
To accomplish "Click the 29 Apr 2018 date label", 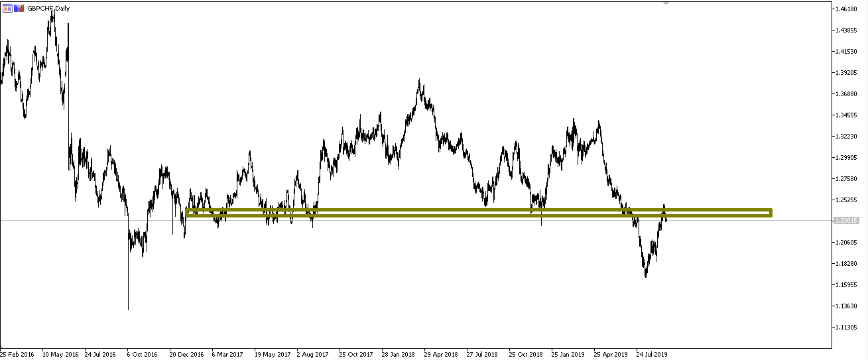I will tap(440, 354).
